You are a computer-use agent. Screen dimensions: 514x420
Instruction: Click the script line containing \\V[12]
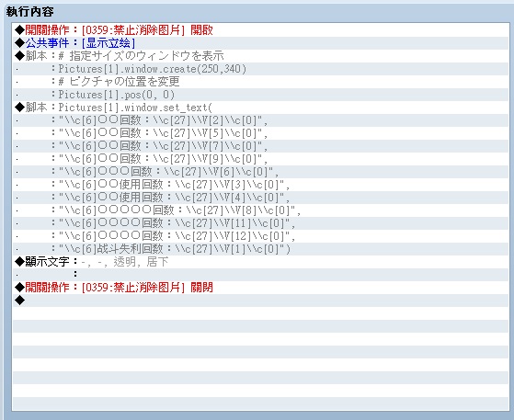click(260, 236)
